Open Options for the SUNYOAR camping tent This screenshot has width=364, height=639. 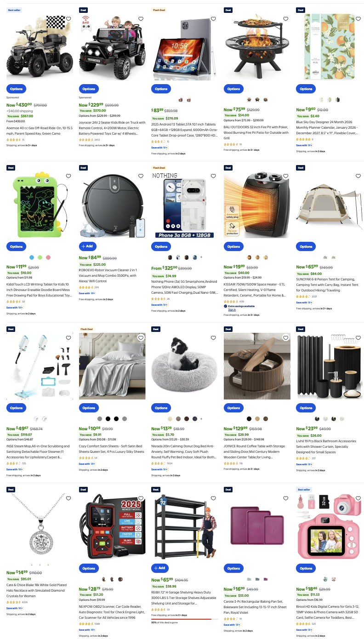pos(306,246)
